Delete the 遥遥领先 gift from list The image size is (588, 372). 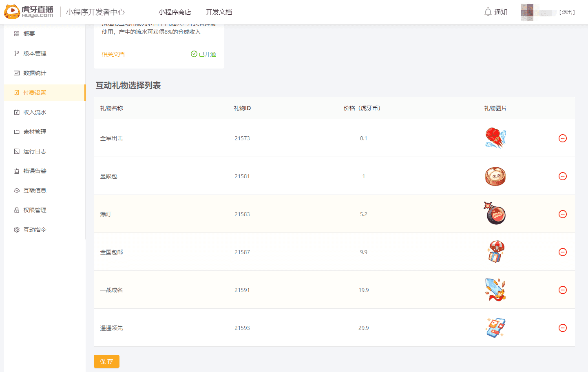pos(562,328)
